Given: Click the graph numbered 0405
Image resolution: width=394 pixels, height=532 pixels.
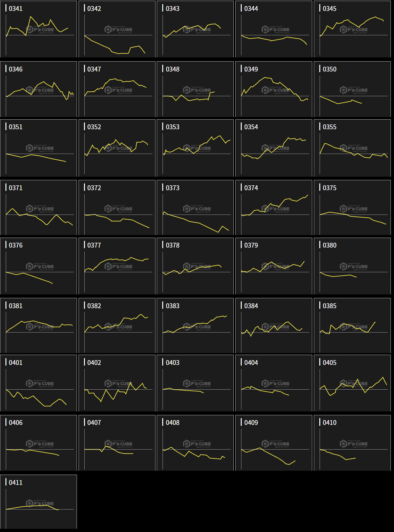Looking at the screenshot, I should pyautogui.click(x=352, y=383).
